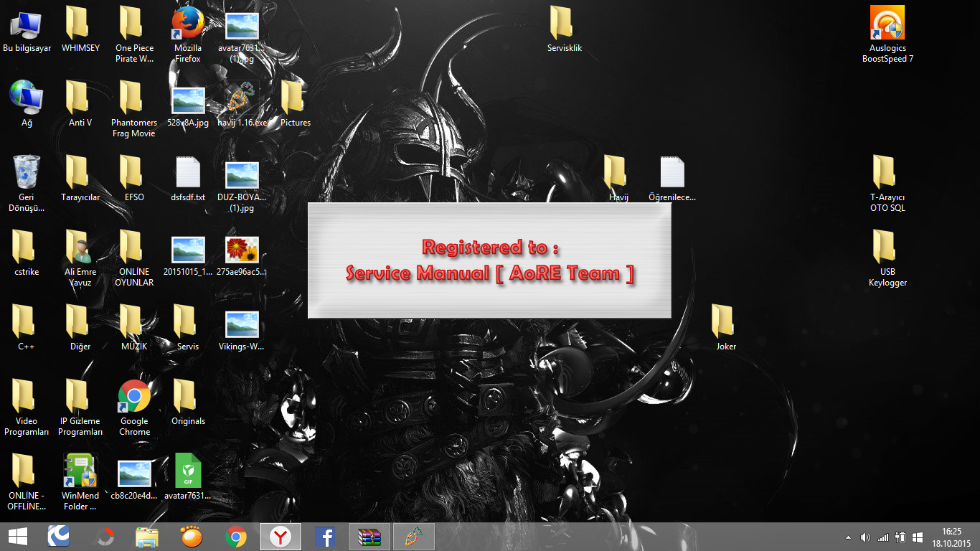Select IP Gizleme Programları folder
This screenshot has width=980, height=551.
[80, 408]
